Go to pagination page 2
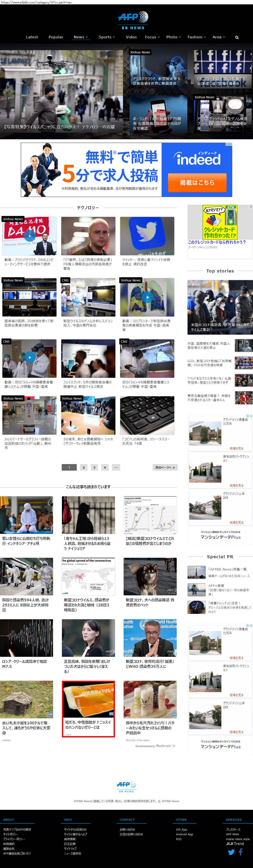Image resolution: width=253 pixels, height=868 pixels. [x=84, y=467]
